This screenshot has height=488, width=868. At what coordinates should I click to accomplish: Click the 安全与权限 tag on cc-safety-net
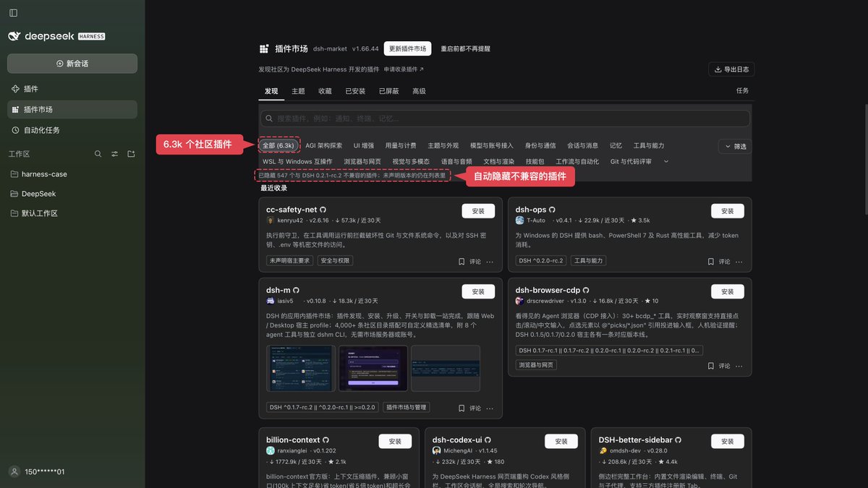pyautogui.click(x=335, y=261)
